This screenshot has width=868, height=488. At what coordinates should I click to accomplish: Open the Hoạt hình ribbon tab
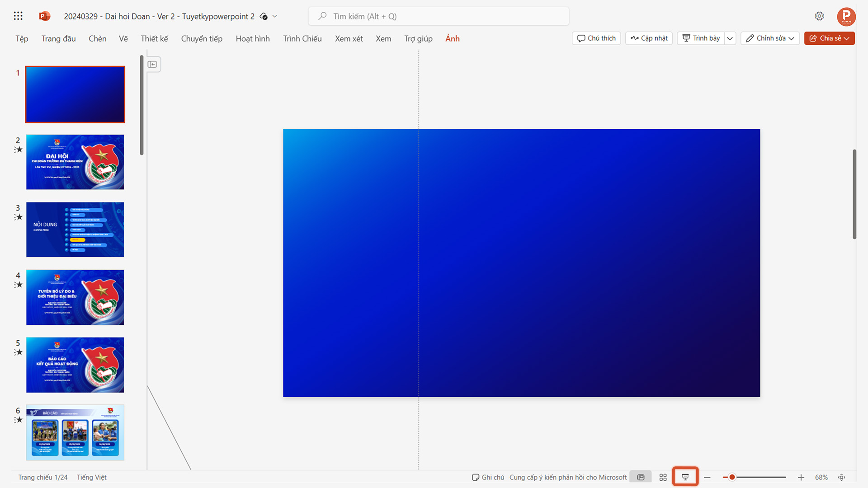point(253,38)
